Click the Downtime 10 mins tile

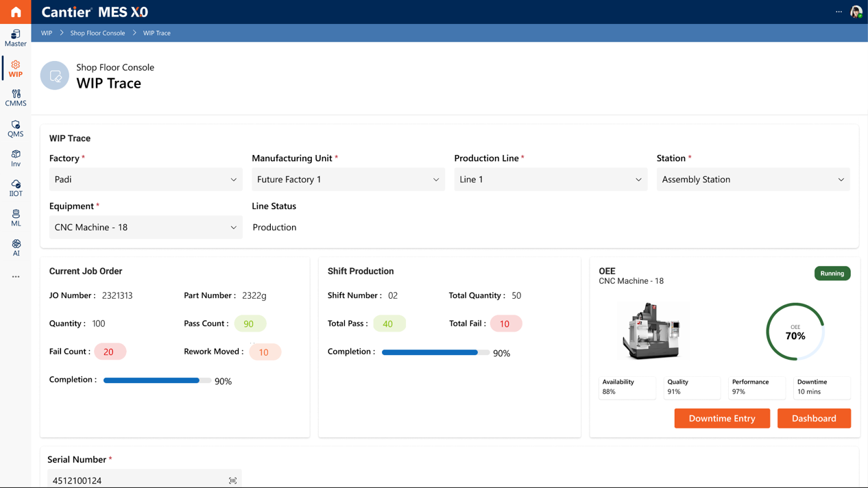pos(822,387)
